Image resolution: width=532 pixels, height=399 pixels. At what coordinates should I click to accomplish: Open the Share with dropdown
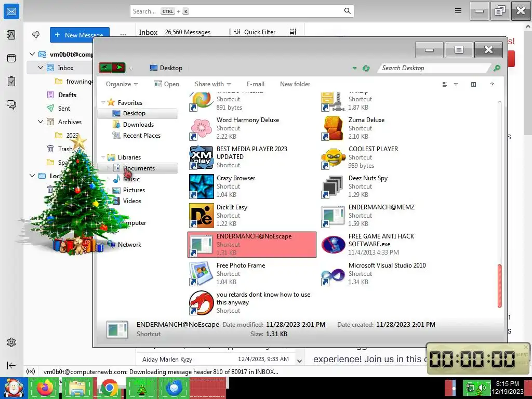212,84
